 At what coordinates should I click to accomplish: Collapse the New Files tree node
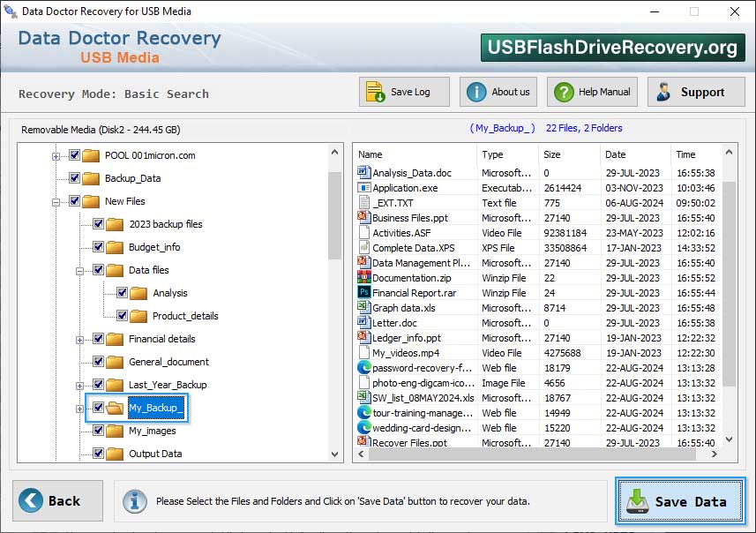pos(56,202)
